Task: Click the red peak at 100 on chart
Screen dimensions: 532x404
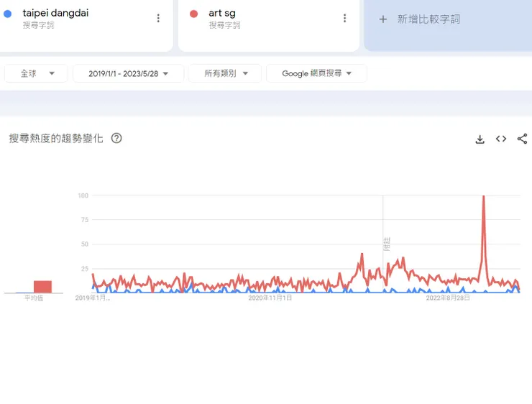Action: (x=484, y=197)
